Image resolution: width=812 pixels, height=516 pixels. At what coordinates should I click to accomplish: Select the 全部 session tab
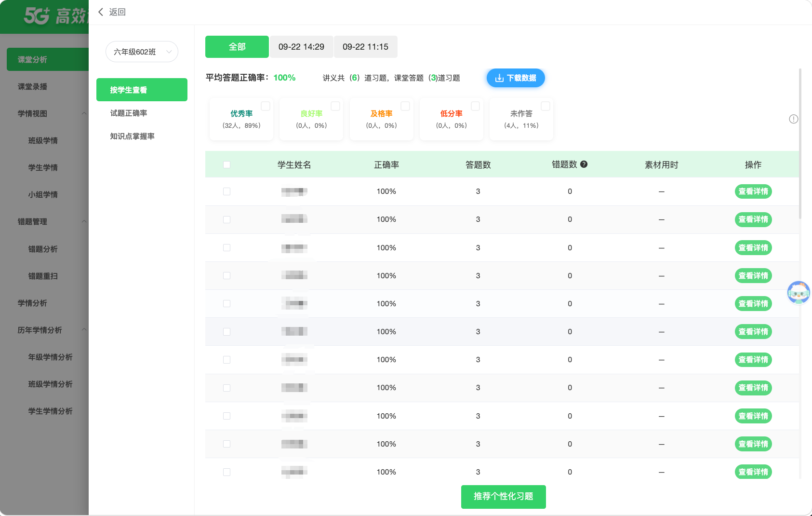[x=237, y=47]
